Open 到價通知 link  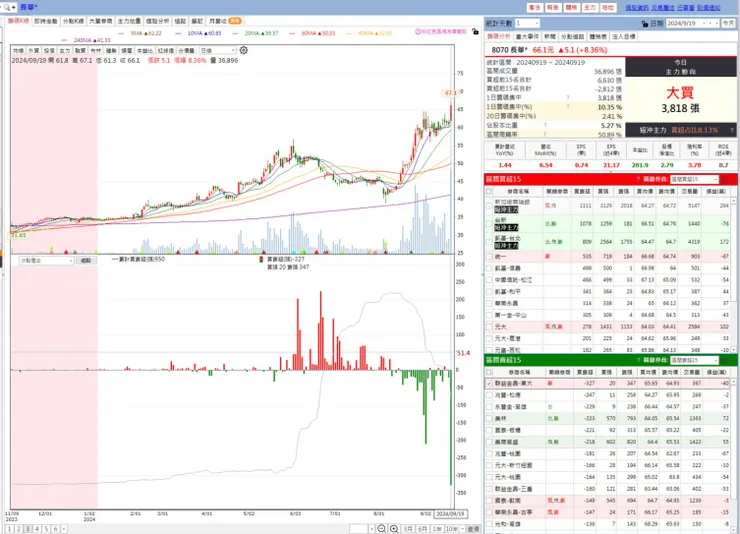(709, 8)
